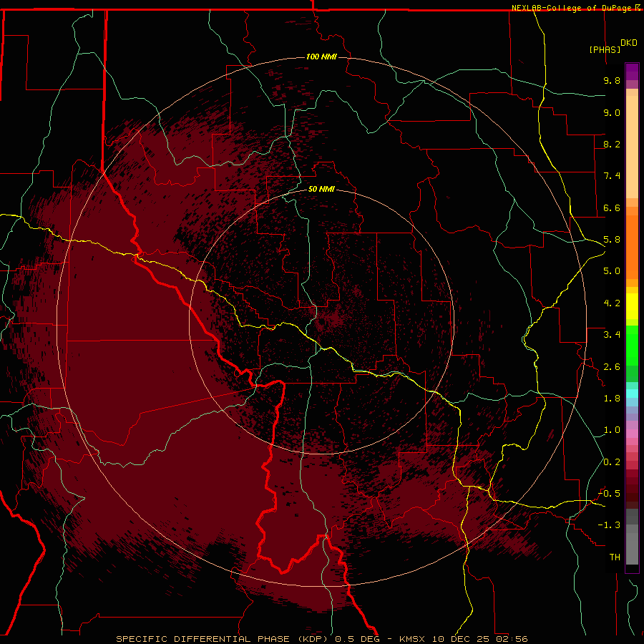Screen dimensions: 644x644
Task: Click the 1.0 scale value
Action: [612, 430]
